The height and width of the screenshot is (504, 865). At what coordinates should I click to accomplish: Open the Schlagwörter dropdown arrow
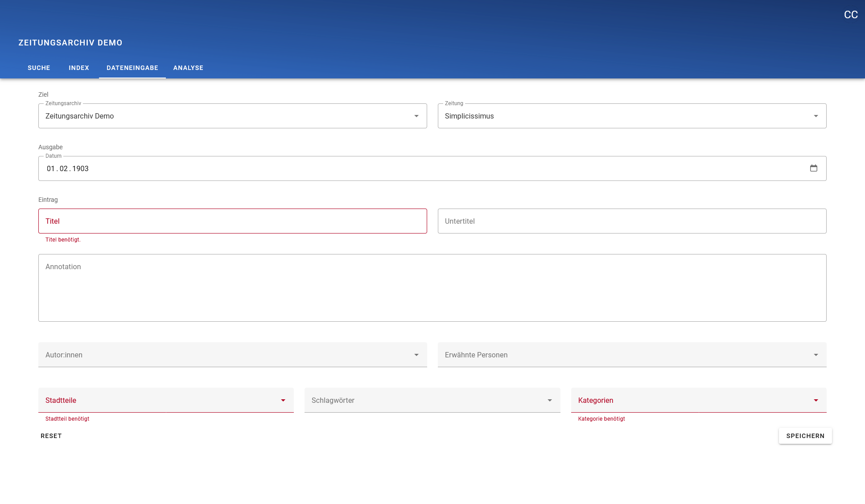tap(549, 401)
